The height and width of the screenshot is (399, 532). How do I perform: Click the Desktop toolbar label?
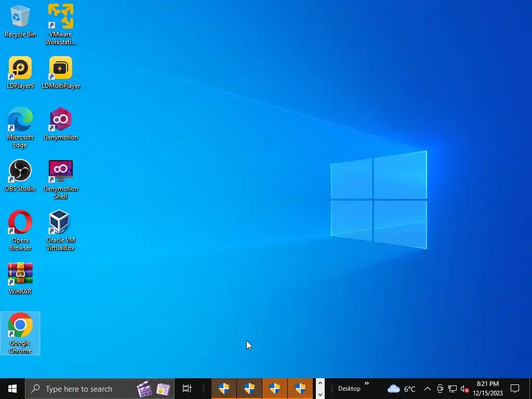click(x=349, y=389)
